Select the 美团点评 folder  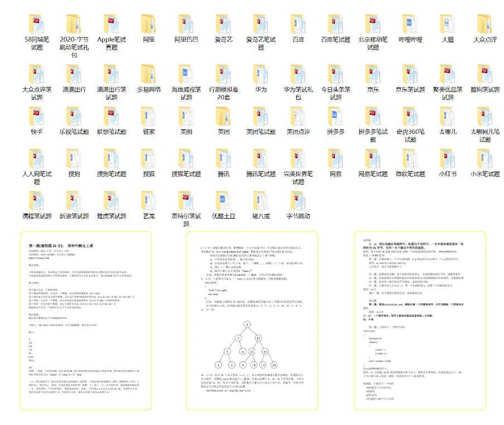point(298,117)
